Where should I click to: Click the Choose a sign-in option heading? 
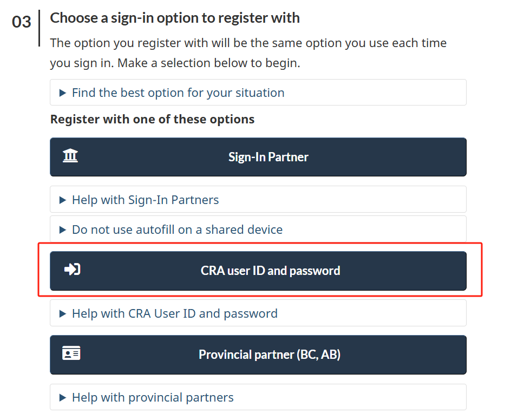(x=175, y=18)
